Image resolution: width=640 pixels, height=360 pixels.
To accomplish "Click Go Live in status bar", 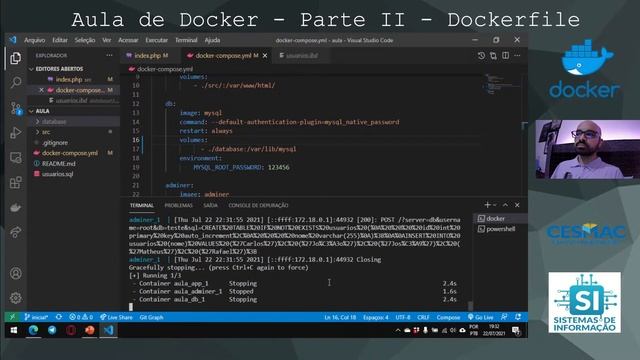I will coord(480,317).
